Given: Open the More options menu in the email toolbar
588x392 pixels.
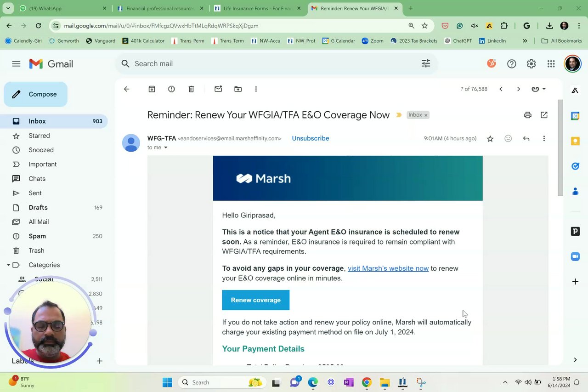Looking at the screenshot, I should click(x=256, y=89).
